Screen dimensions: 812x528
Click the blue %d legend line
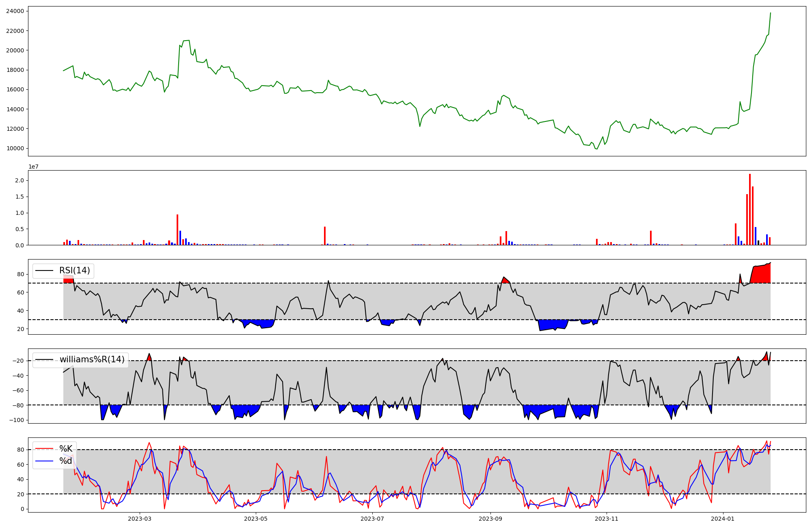tap(44, 461)
